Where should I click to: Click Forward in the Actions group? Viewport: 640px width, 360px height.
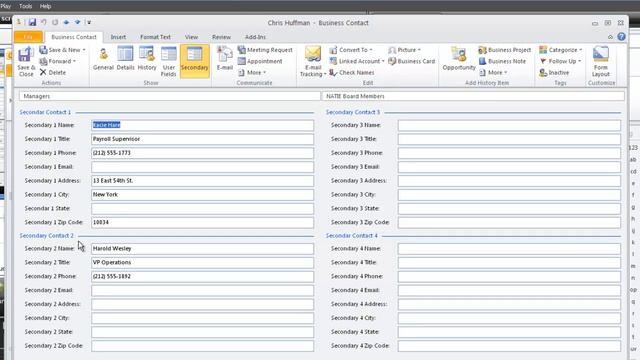pos(58,61)
